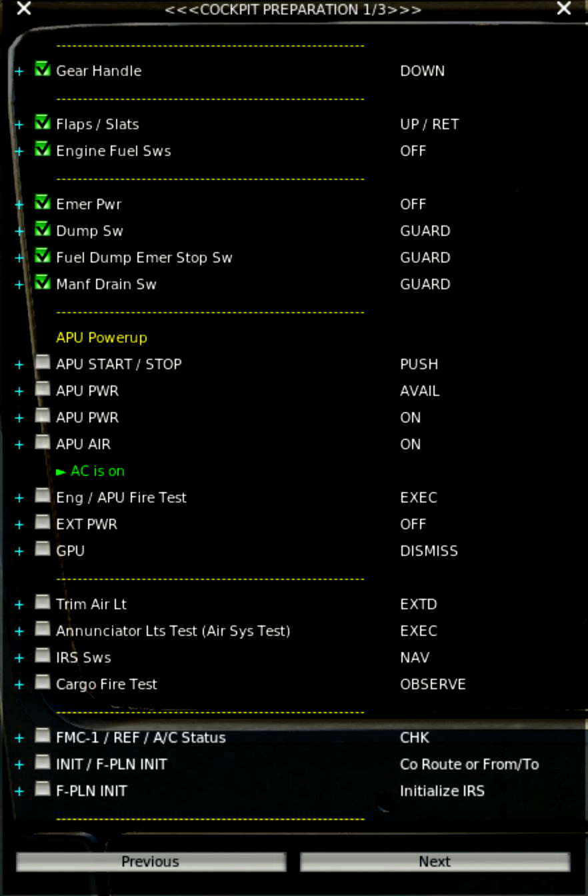Toggle the Manf Drain Sw checkbox
The width and height of the screenshot is (588, 896).
42,284
